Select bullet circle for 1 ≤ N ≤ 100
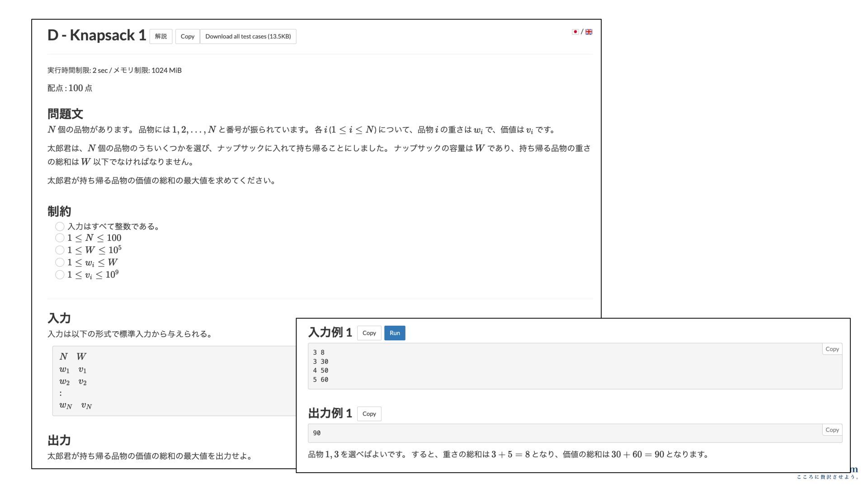The height and width of the screenshot is (488, 868). [x=60, y=238]
